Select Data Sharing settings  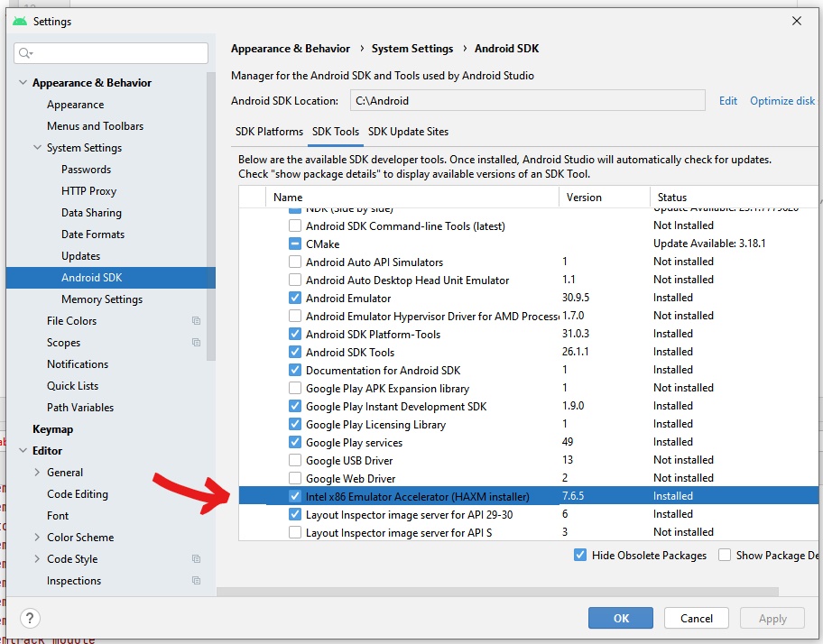coord(91,212)
